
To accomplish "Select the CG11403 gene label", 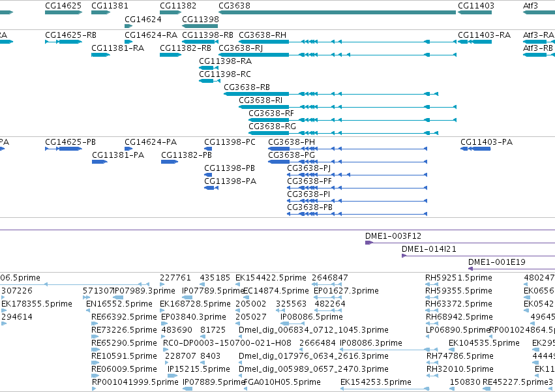I will point(476,6).
